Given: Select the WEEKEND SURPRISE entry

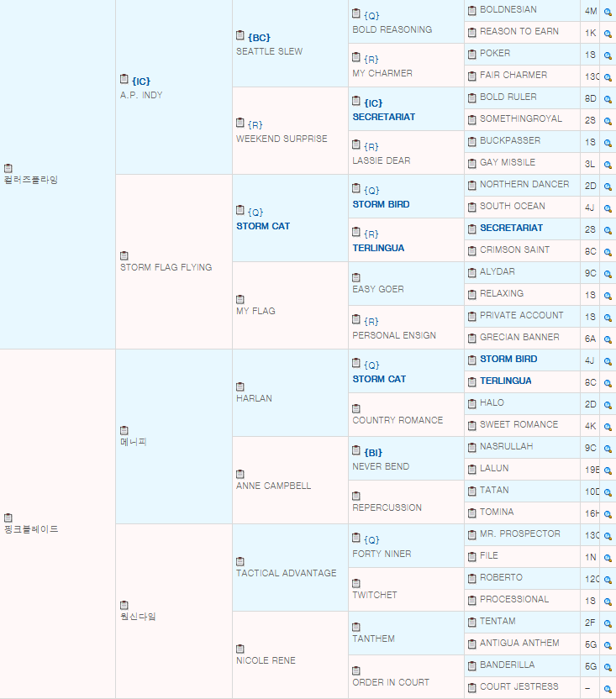Looking at the screenshot, I should tap(282, 139).
